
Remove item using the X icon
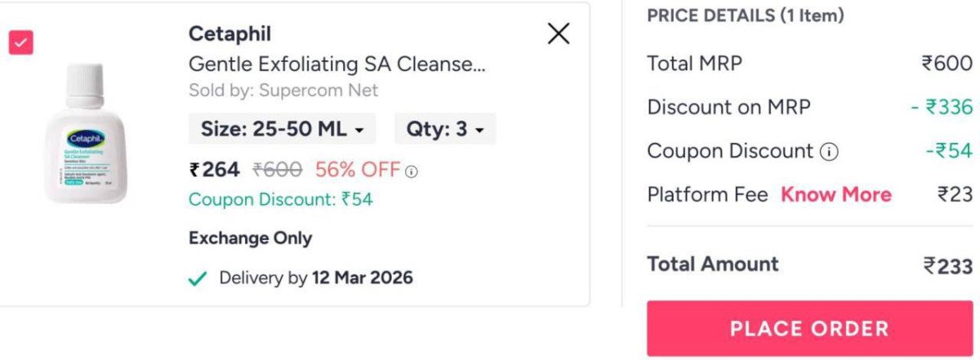559,33
